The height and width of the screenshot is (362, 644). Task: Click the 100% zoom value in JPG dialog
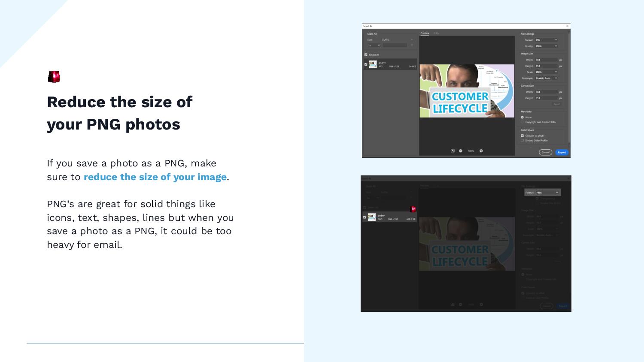[x=471, y=151]
